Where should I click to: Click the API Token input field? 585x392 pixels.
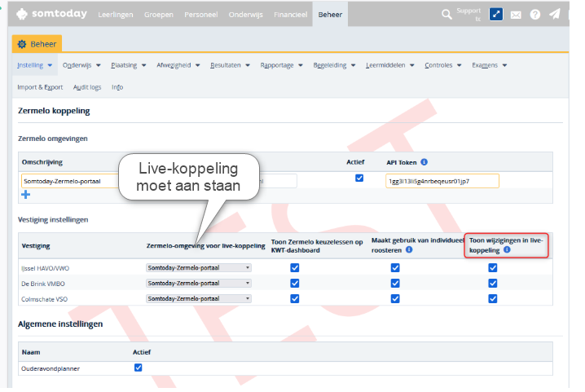442,181
